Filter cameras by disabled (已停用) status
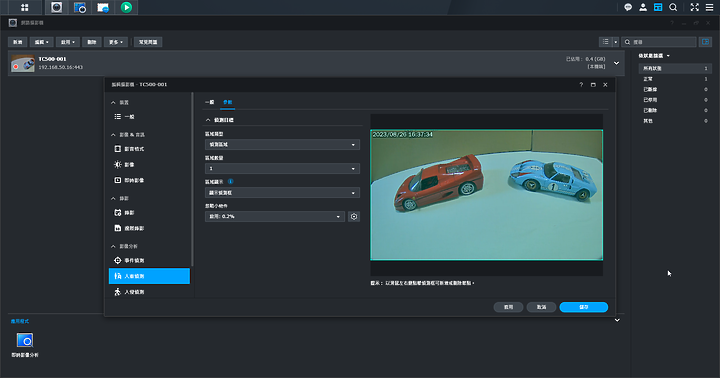The height and width of the screenshot is (378, 720). (x=675, y=100)
